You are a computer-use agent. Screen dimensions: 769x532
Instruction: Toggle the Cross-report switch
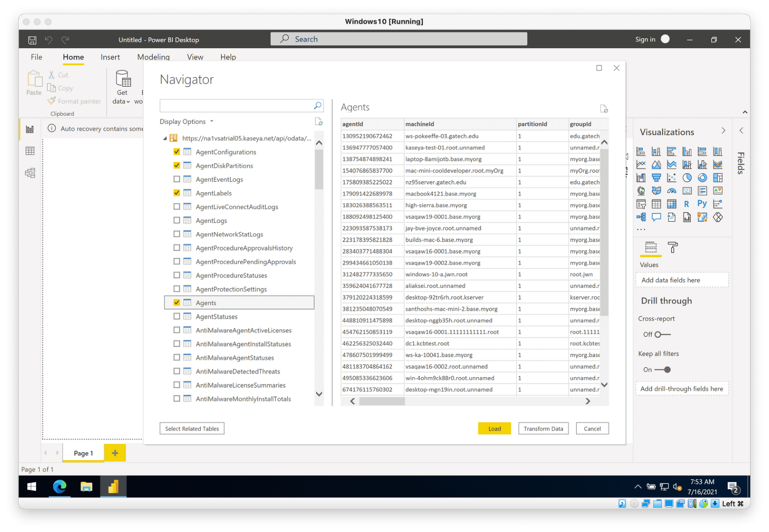663,334
